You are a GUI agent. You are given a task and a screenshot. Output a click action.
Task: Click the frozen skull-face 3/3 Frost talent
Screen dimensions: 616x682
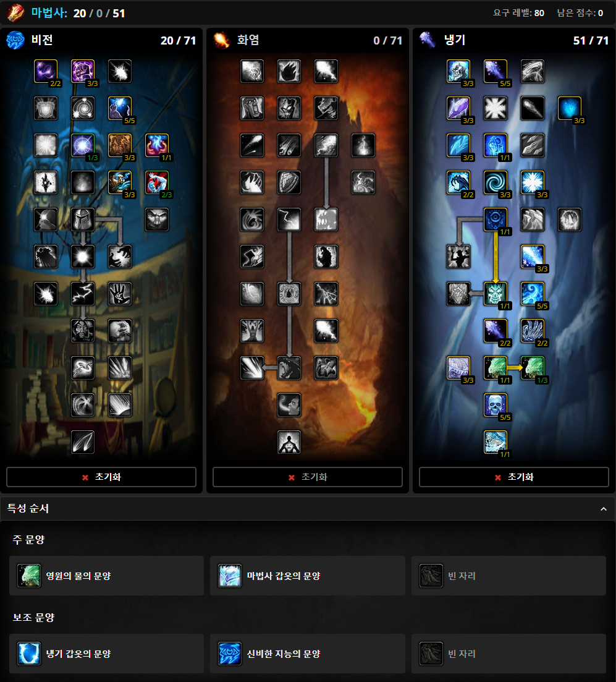458,71
